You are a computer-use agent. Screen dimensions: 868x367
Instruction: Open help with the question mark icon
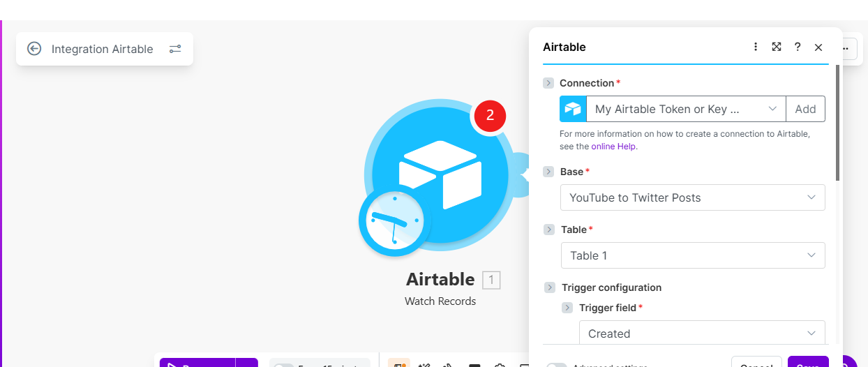[798, 47]
